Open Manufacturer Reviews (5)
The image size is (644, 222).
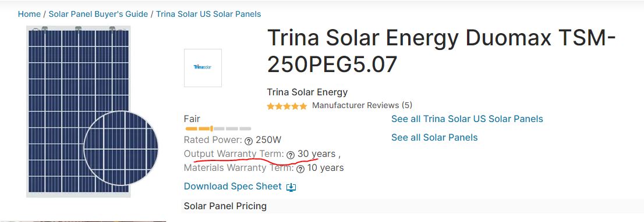click(362, 105)
